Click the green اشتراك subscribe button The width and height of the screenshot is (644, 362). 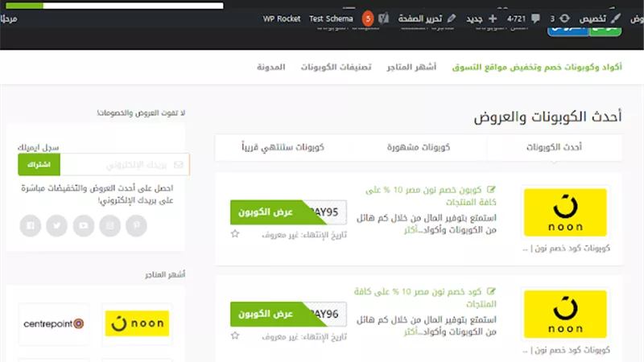(39, 165)
